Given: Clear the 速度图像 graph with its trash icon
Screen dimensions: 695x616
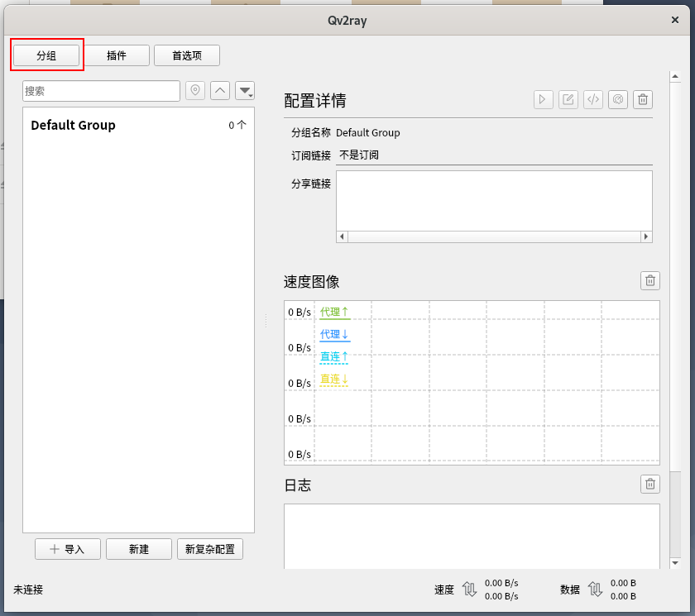Looking at the screenshot, I should (x=650, y=281).
